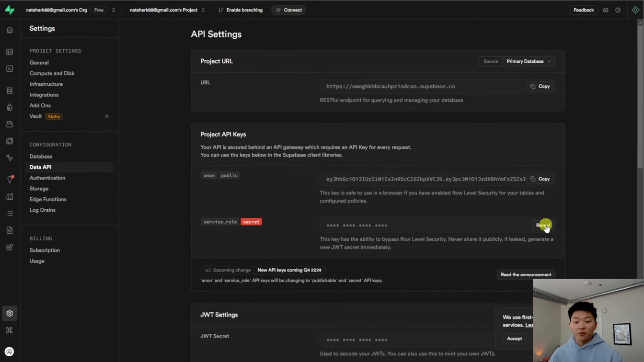Click the 'public' tag

coord(229,175)
